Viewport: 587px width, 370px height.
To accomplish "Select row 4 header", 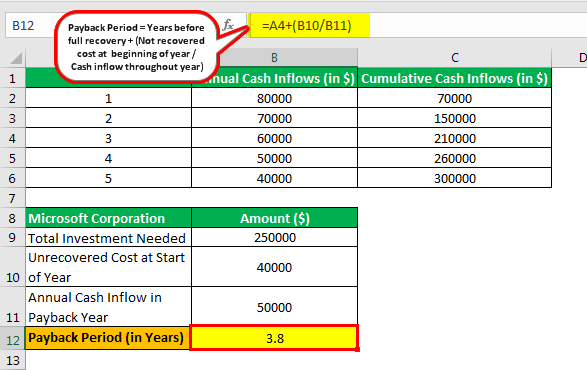I will 12,138.
